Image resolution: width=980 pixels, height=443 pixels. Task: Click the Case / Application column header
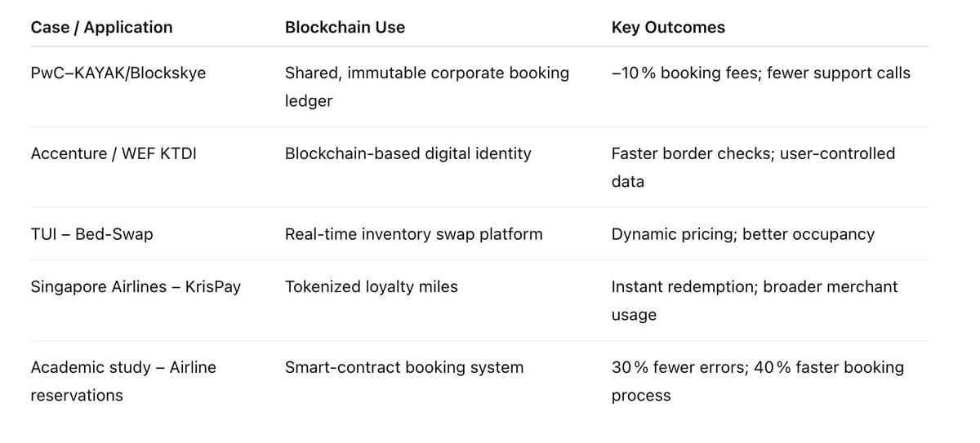(101, 27)
